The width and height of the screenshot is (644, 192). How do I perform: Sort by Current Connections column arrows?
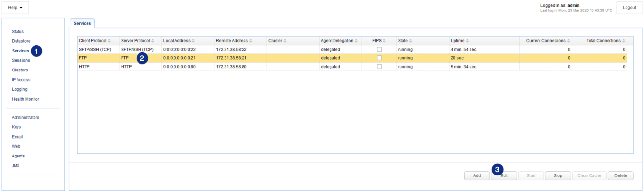coord(569,41)
